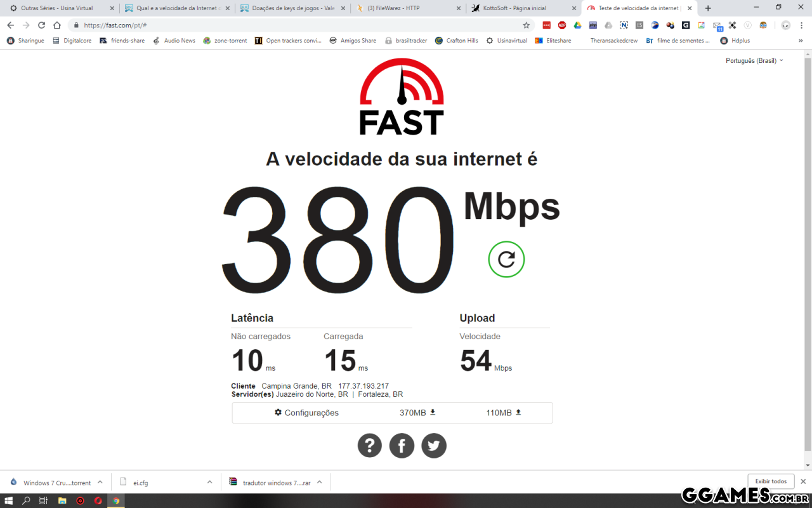Image resolution: width=812 pixels, height=508 pixels.
Task: Open a new browser tab
Action: pos(708,8)
